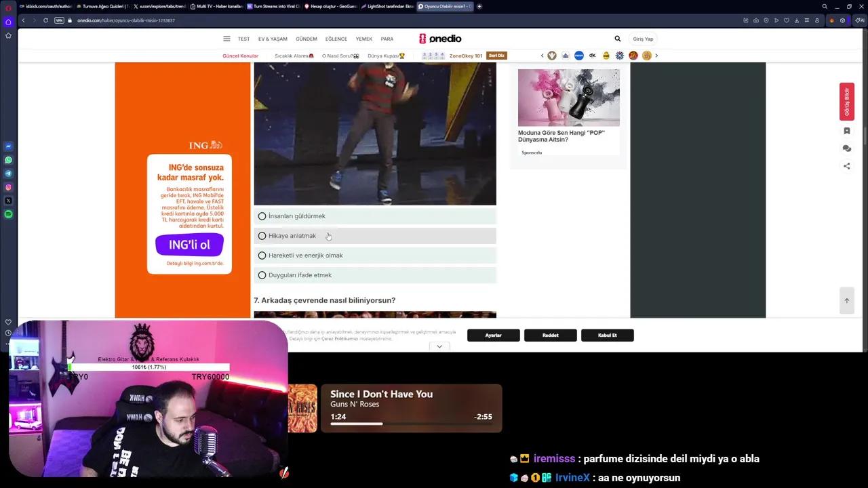This screenshot has width=868, height=488.
Task: Click the sidebar home icon
Action: (8, 22)
